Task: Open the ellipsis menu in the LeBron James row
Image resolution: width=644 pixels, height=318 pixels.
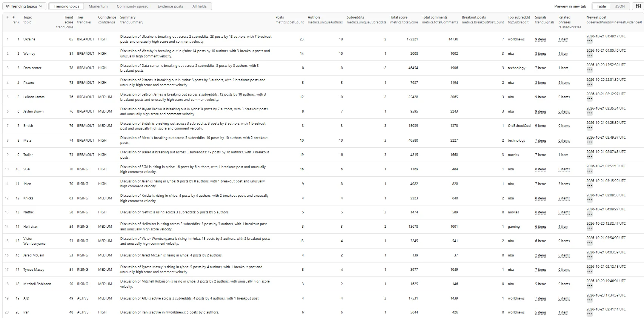Action: click(590, 99)
